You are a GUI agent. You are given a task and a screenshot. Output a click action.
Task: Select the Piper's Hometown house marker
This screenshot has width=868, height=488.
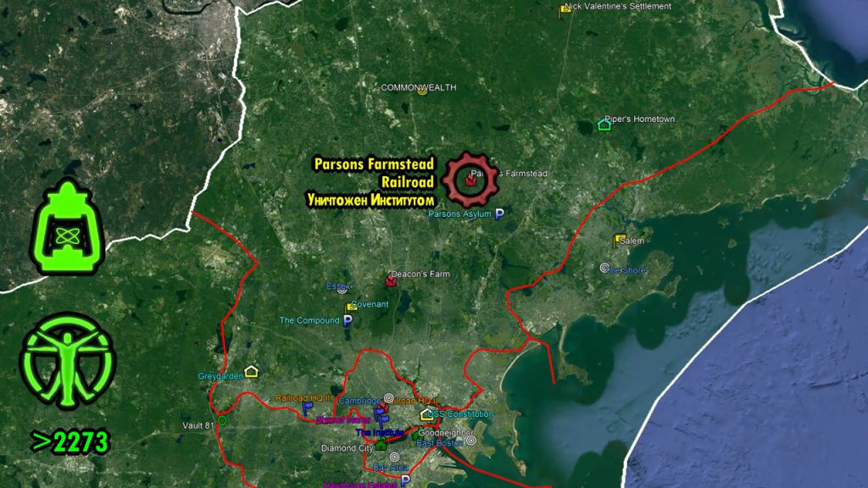point(604,125)
